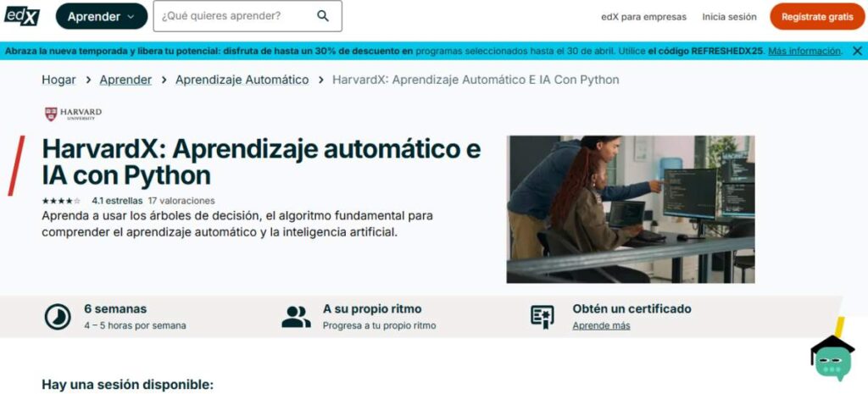Viewport: 868px width, 394px height.
Task: Click Inicia sesión
Action: 729,17
